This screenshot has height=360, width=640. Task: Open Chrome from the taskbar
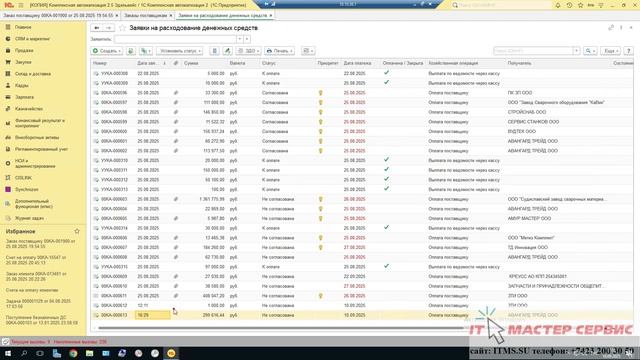(73, 353)
